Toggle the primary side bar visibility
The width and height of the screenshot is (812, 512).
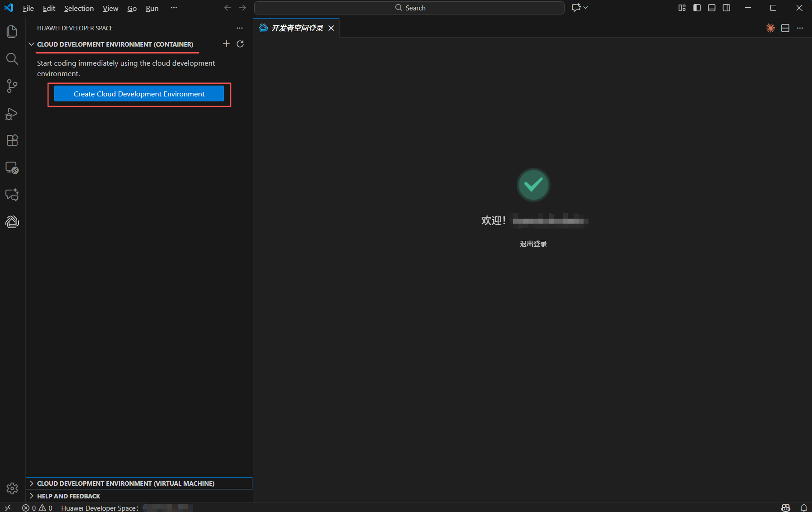[697, 8]
